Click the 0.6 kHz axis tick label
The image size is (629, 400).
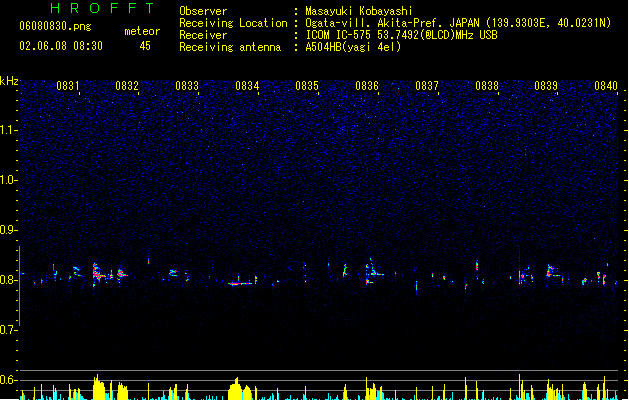click(8, 380)
